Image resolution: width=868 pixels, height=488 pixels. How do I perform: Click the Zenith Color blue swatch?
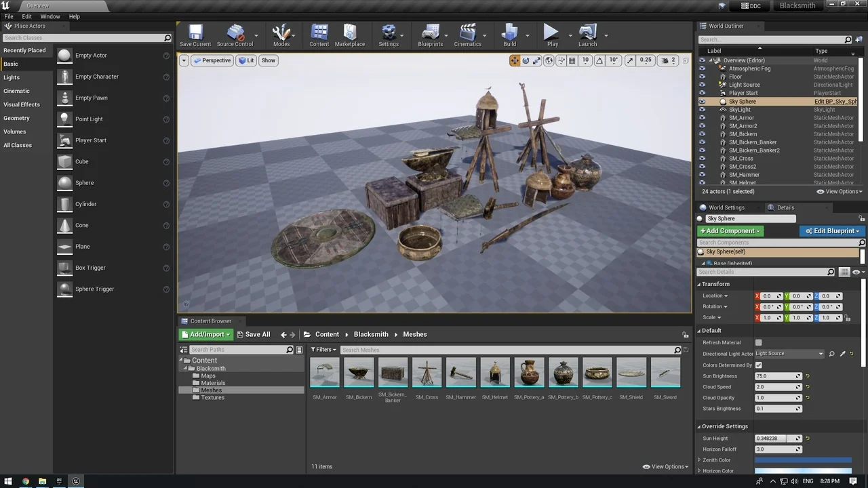(803, 460)
